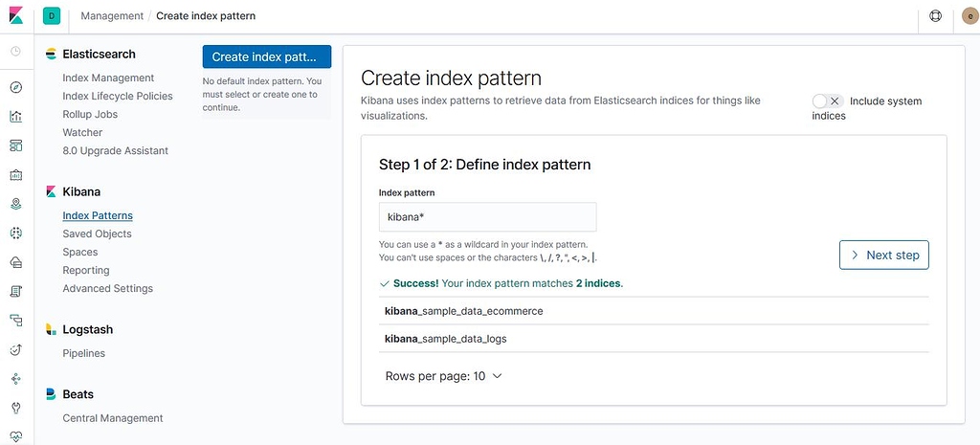Open the space selector D badge

point(52,16)
